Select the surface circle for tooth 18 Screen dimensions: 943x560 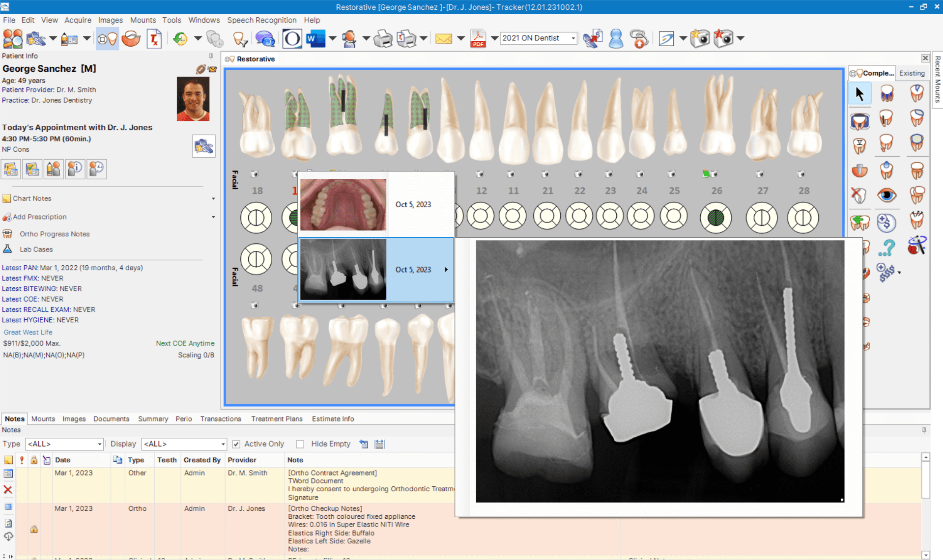pos(256,217)
